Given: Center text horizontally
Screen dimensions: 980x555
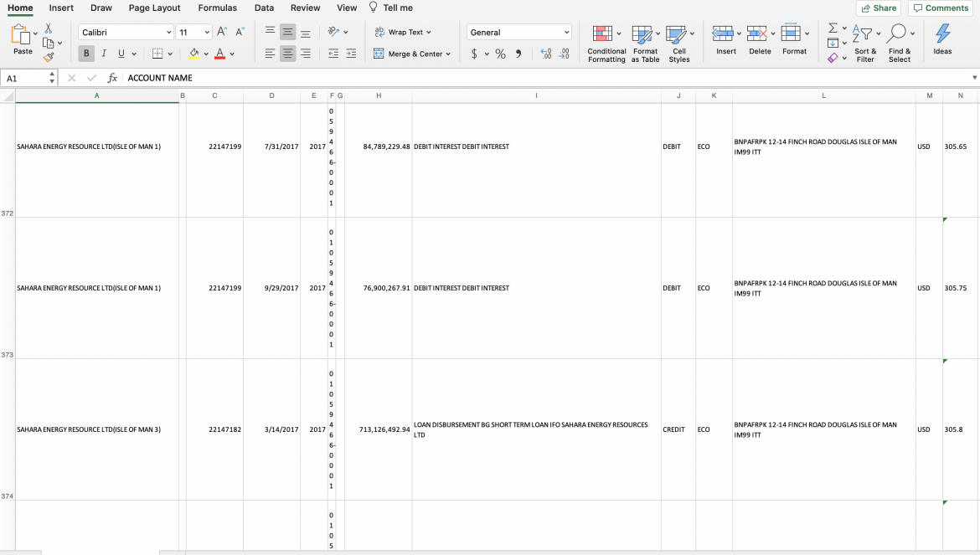Looking at the screenshot, I should [287, 54].
